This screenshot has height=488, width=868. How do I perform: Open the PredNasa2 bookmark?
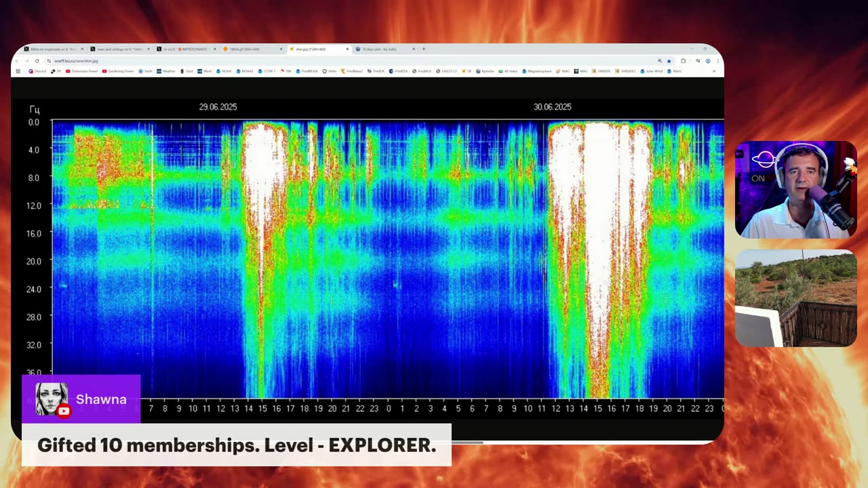[x=352, y=70]
